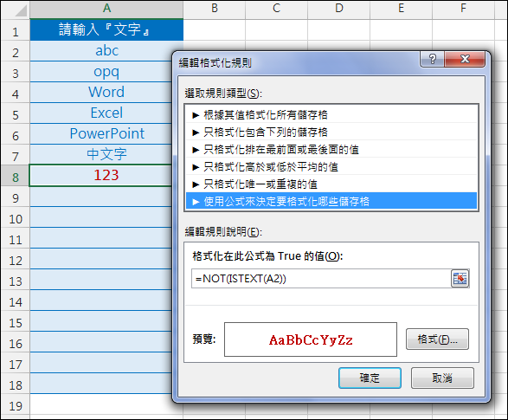This screenshot has width=508, height=420.
Task: Select row 1 header
Action: click(16, 31)
